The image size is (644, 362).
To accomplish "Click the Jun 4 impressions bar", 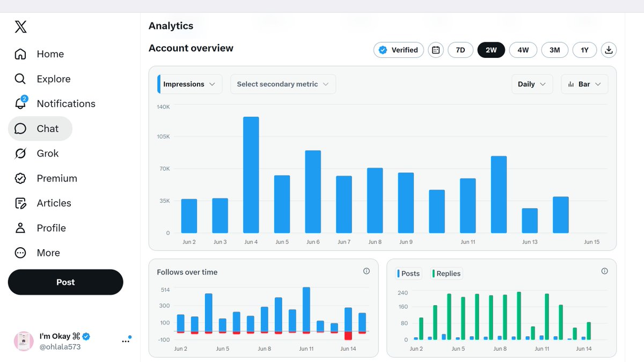I will [x=251, y=175].
